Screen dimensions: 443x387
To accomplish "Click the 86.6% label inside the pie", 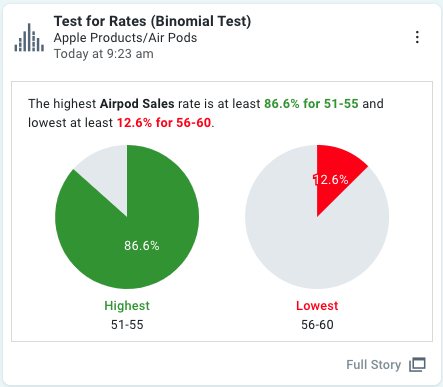I will coord(142,246).
